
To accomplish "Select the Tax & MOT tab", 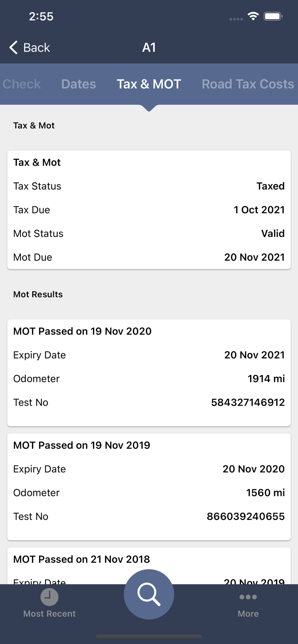I will coord(149,84).
